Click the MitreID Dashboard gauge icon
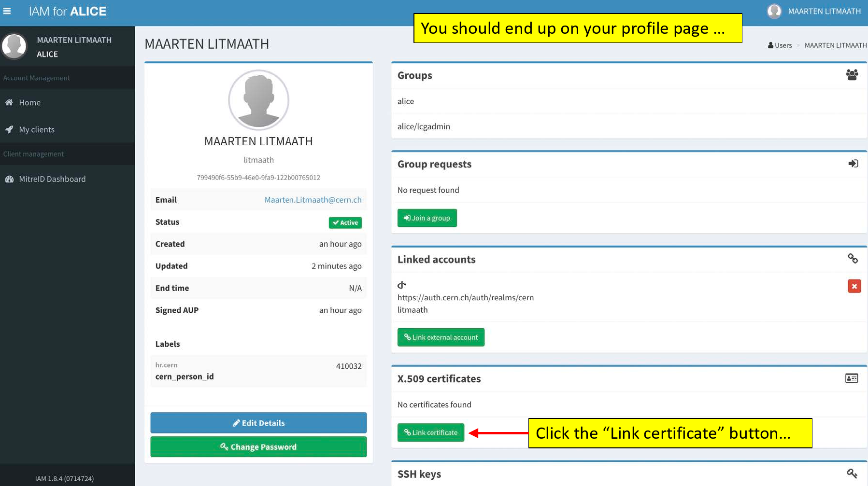This screenshot has width=868, height=486. [9, 179]
